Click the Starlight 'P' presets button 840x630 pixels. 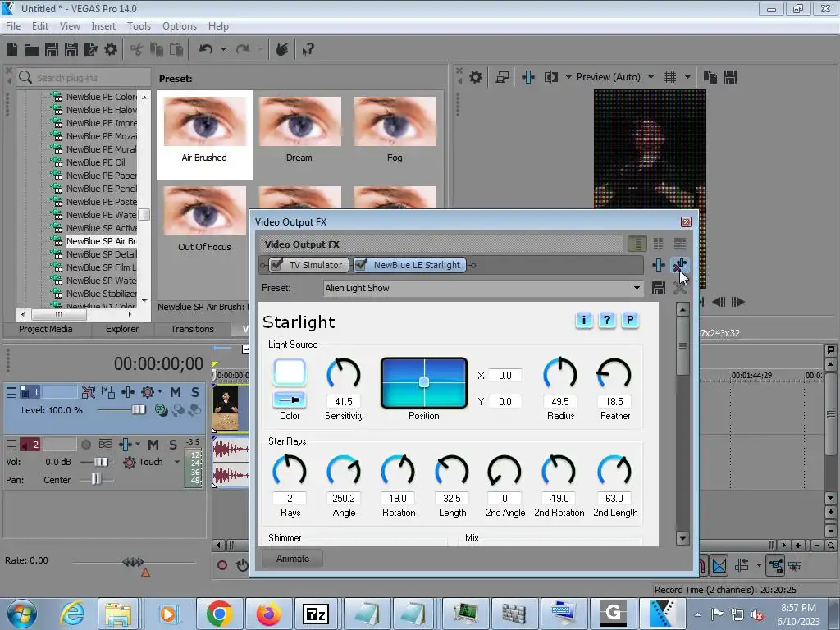click(630, 320)
